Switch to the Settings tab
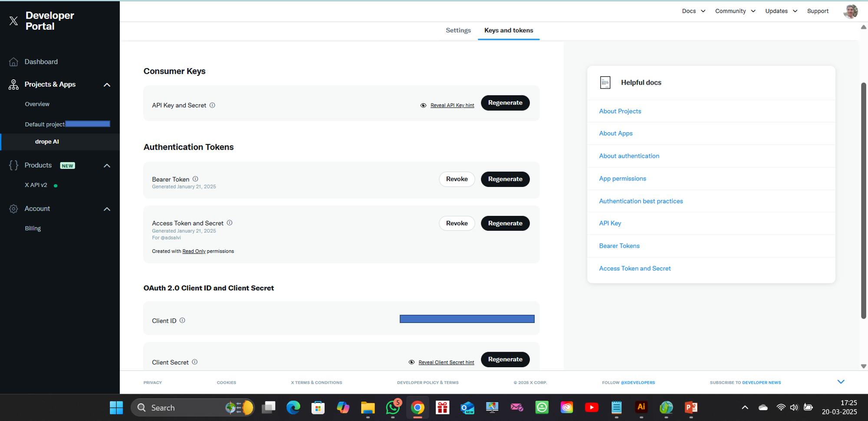Screen dimensions: 868x421 pyautogui.click(x=458, y=30)
